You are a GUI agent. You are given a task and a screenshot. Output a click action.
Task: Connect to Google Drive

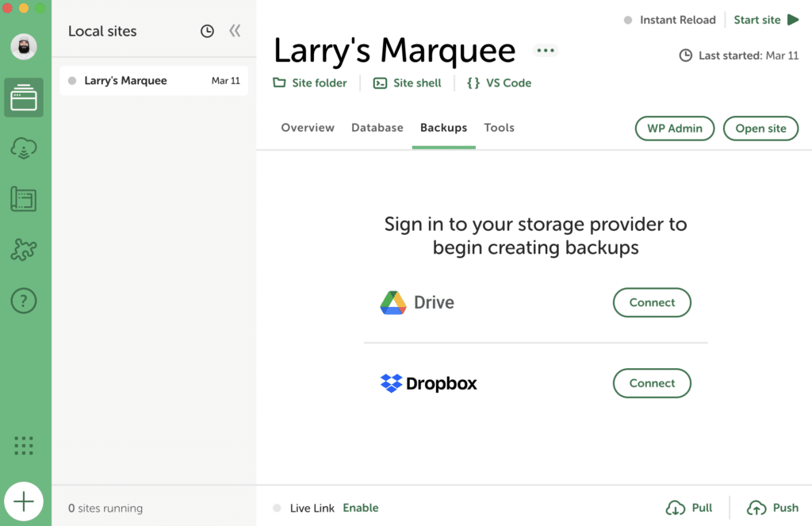tap(652, 302)
